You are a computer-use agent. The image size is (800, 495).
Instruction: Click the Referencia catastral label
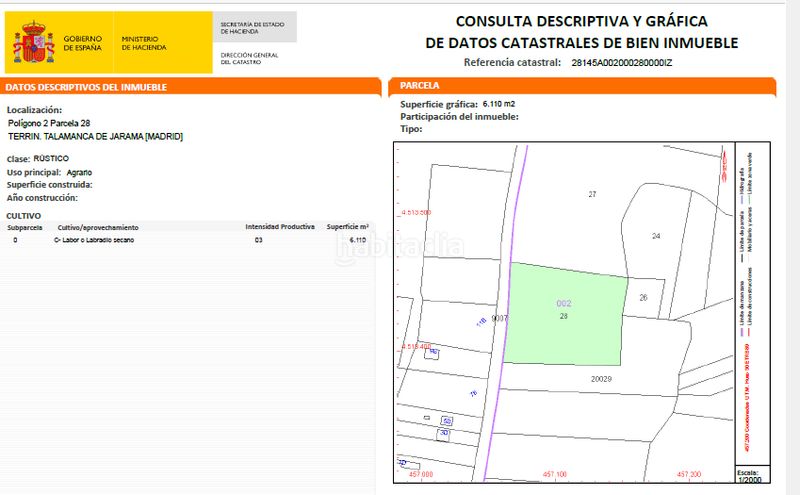(x=512, y=62)
